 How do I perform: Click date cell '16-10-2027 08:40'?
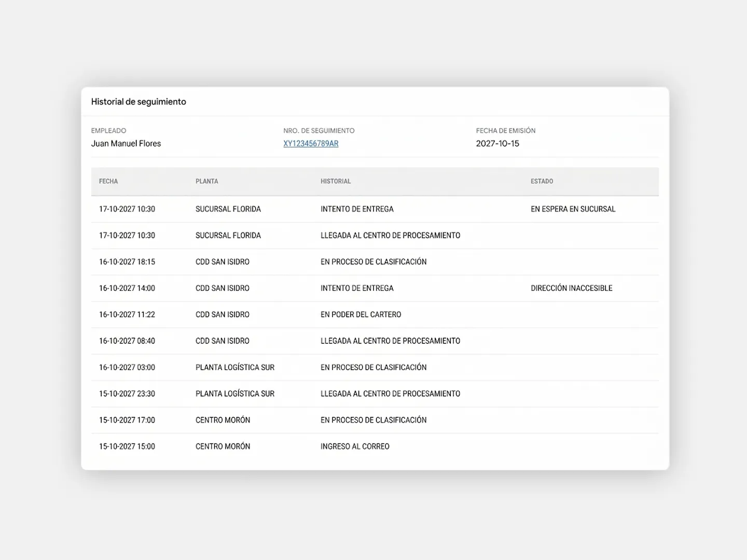point(127,341)
